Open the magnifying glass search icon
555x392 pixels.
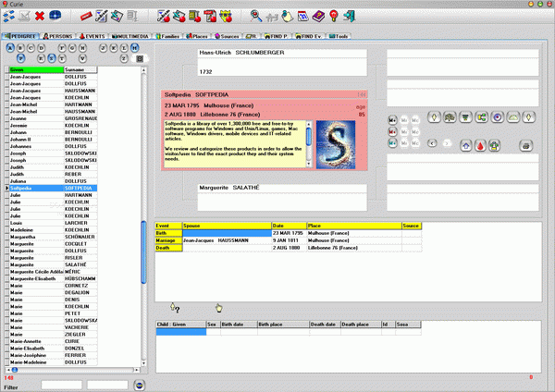(256, 17)
